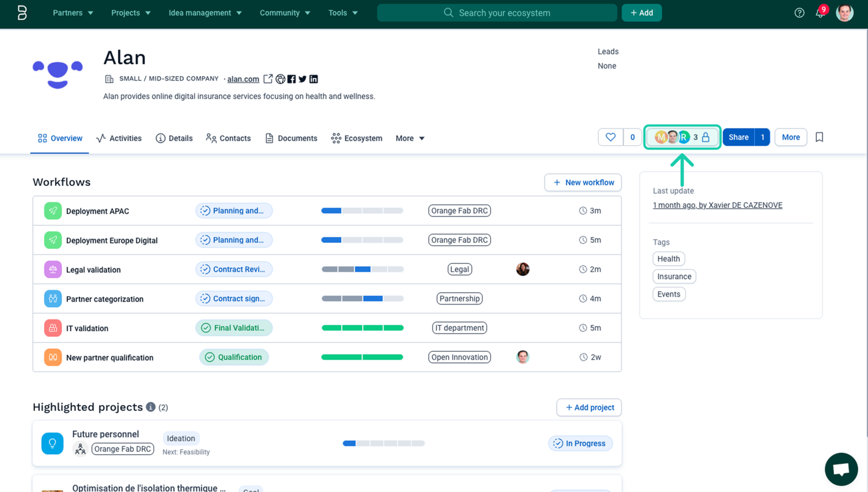Image resolution: width=868 pixels, height=492 pixels.
Task: Click the share count number 1
Action: (762, 137)
